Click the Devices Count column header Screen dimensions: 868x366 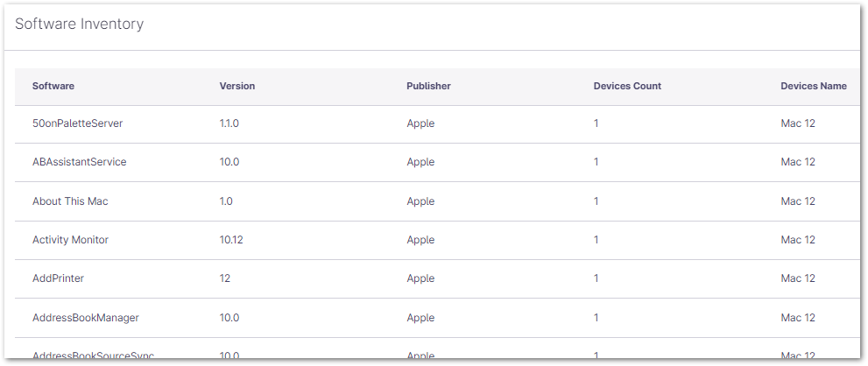coord(627,86)
